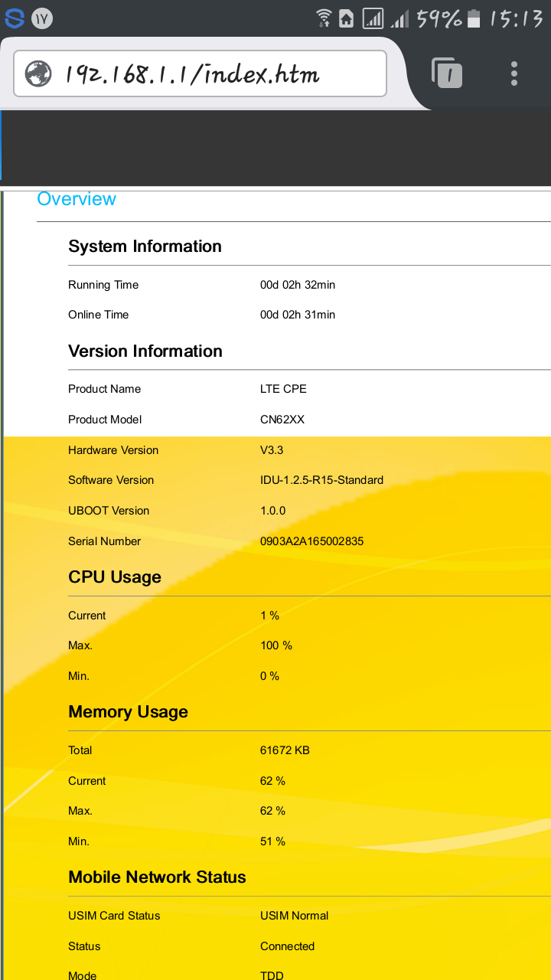Click the Overview heading
Screen dimensions: 551x980
(77, 199)
